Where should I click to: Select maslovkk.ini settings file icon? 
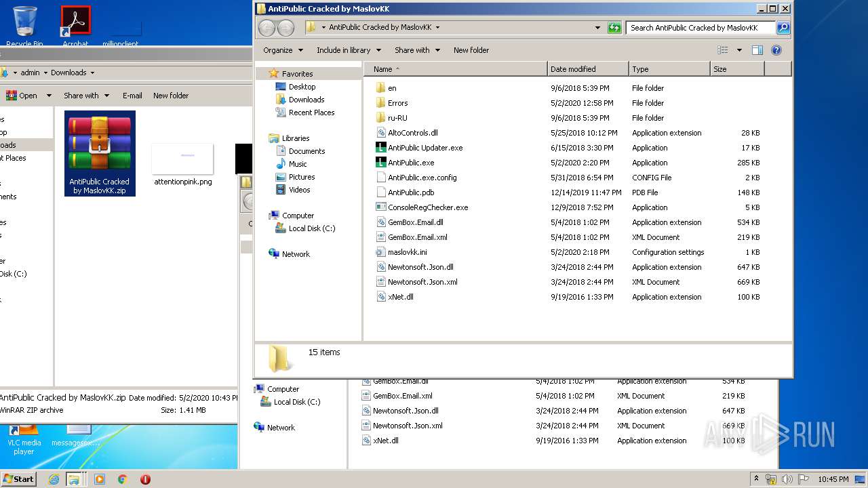coord(380,252)
